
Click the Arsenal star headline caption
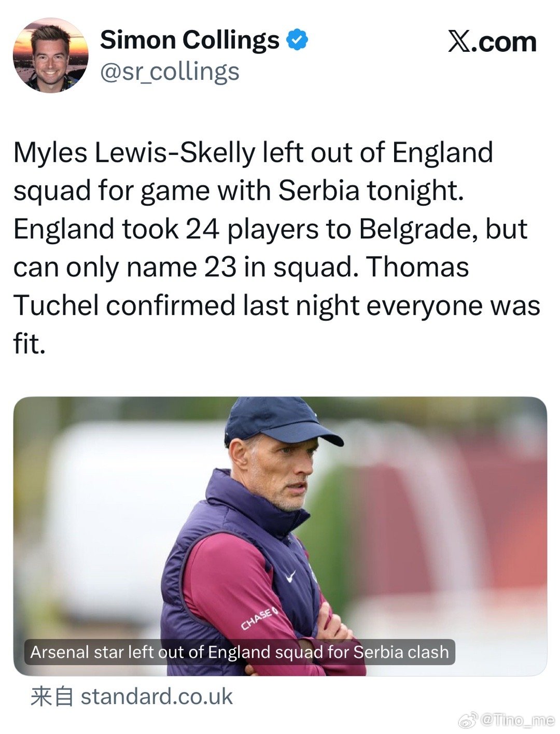point(240,652)
